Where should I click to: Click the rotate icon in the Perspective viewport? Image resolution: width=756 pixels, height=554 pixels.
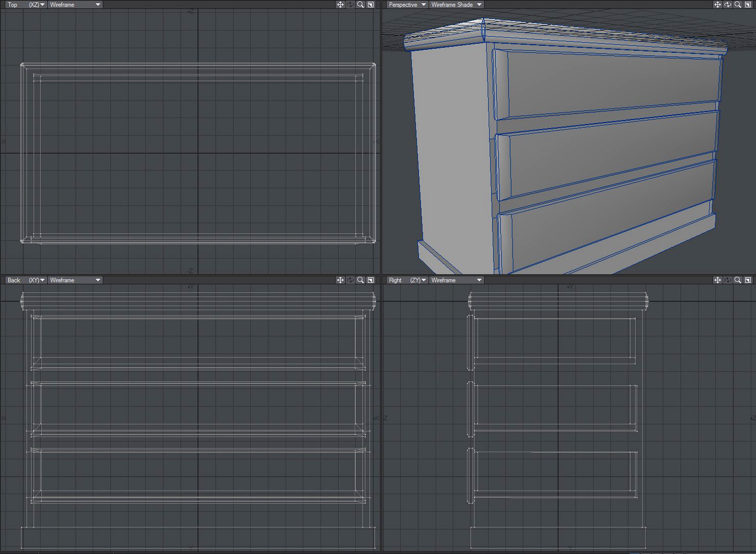click(727, 5)
